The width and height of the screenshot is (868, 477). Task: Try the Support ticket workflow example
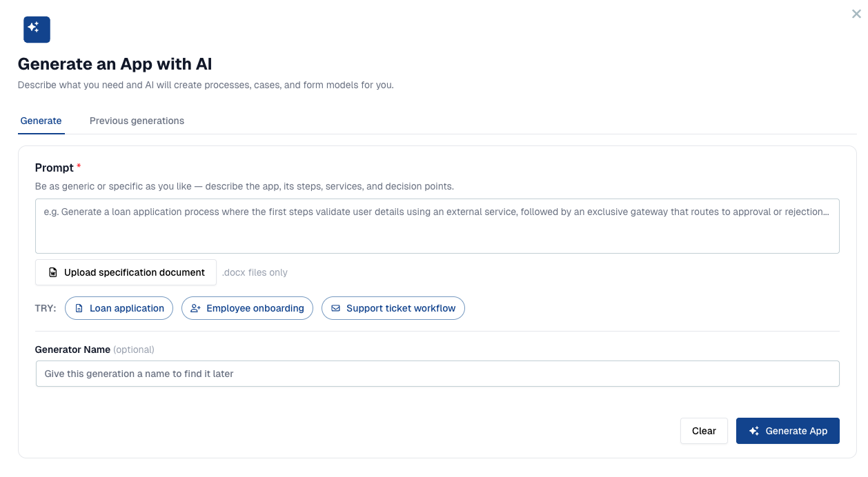point(393,308)
